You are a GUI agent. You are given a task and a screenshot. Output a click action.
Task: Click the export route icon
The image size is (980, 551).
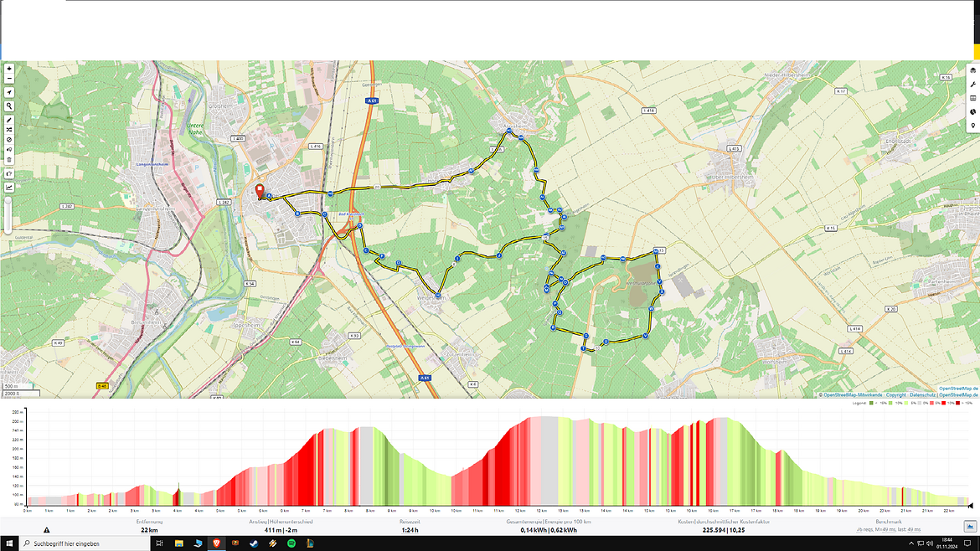pyautogui.click(x=8, y=173)
